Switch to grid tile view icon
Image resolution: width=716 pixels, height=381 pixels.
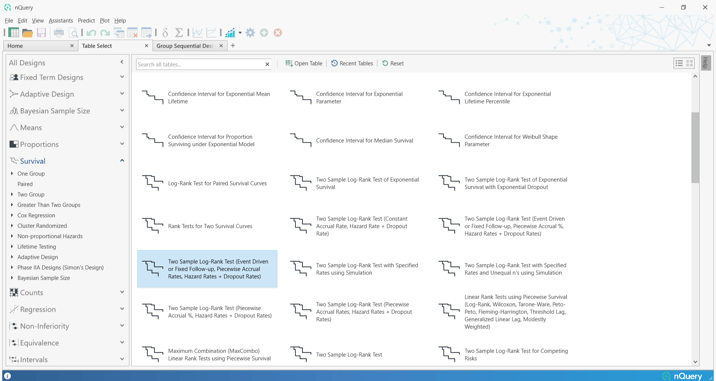click(690, 63)
